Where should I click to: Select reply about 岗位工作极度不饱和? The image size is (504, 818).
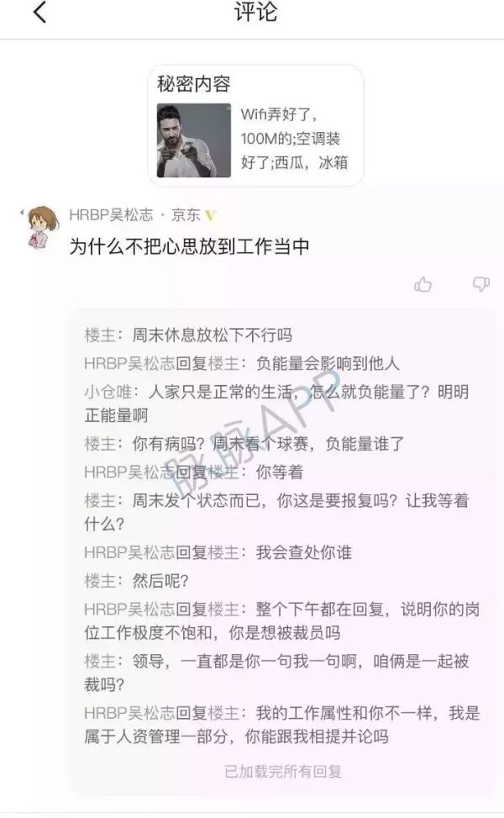click(x=282, y=620)
